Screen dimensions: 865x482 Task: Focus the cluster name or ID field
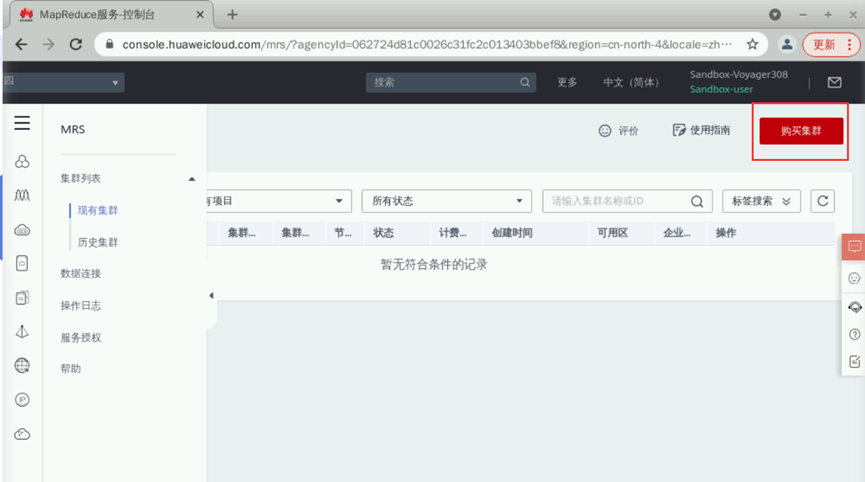tap(627, 201)
